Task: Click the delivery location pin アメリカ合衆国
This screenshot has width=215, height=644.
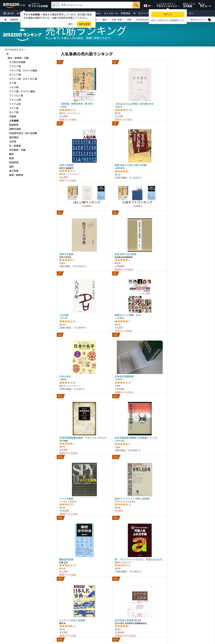Action: (38, 5)
